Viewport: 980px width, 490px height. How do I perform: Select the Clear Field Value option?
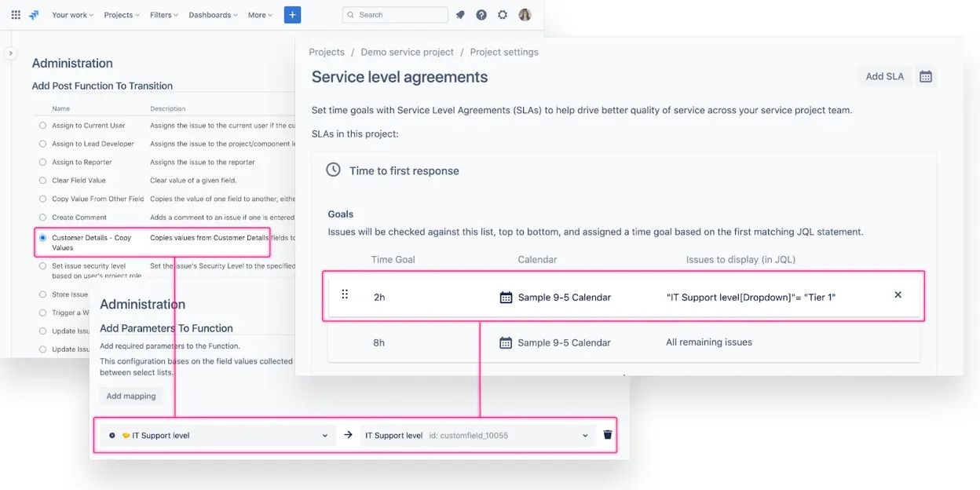pyautogui.click(x=42, y=180)
